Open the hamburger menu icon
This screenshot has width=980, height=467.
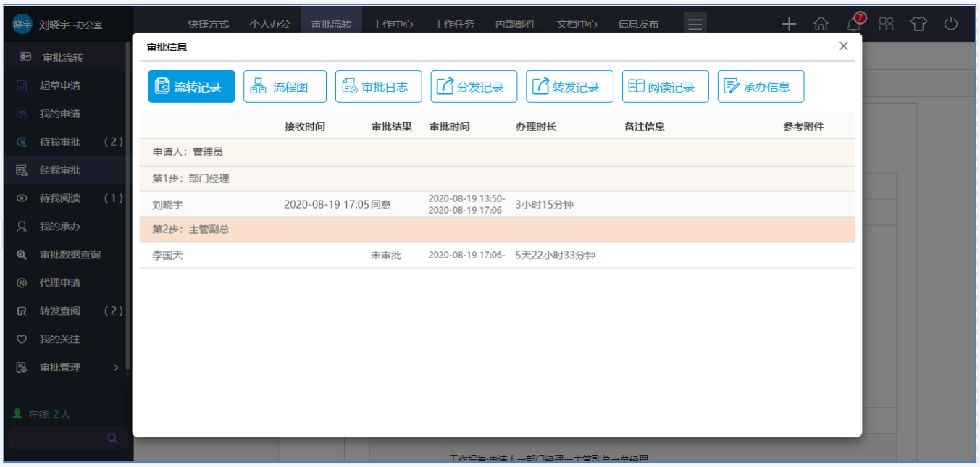click(x=695, y=24)
